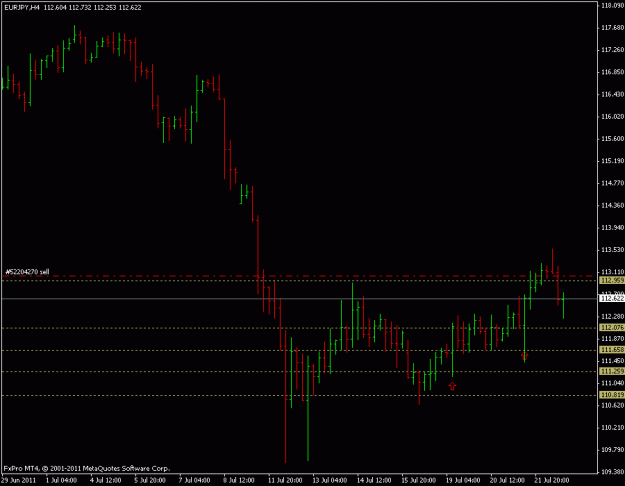Click the 1 Jul 04:00 time label
This screenshot has height=486, width=625.
click(x=61, y=480)
